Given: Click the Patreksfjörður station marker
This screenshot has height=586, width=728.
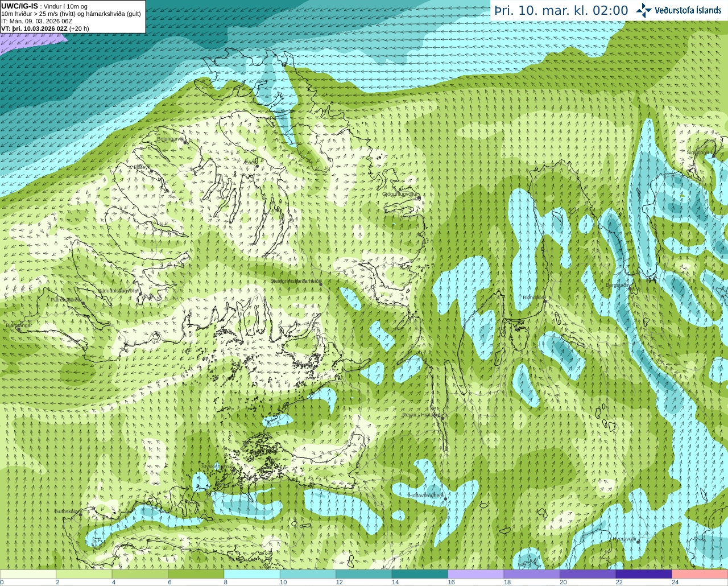Looking at the screenshot, I should 83,303.
